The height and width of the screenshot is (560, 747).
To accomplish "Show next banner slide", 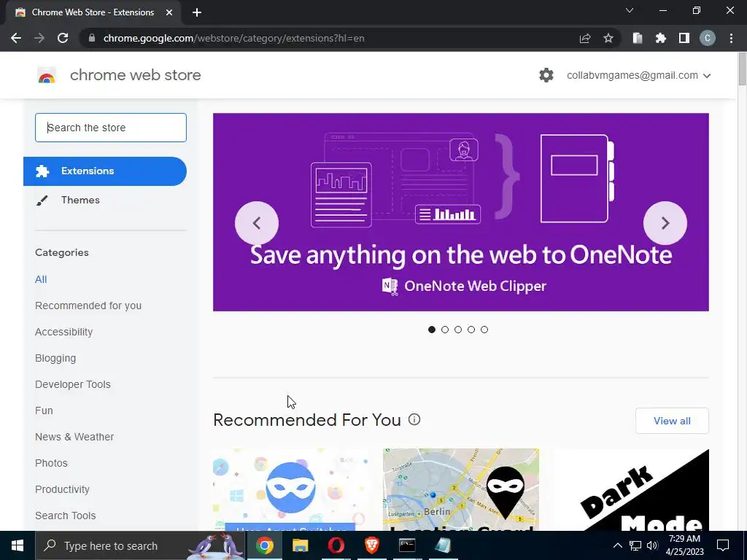I will pyautogui.click(x=665, y=223).
